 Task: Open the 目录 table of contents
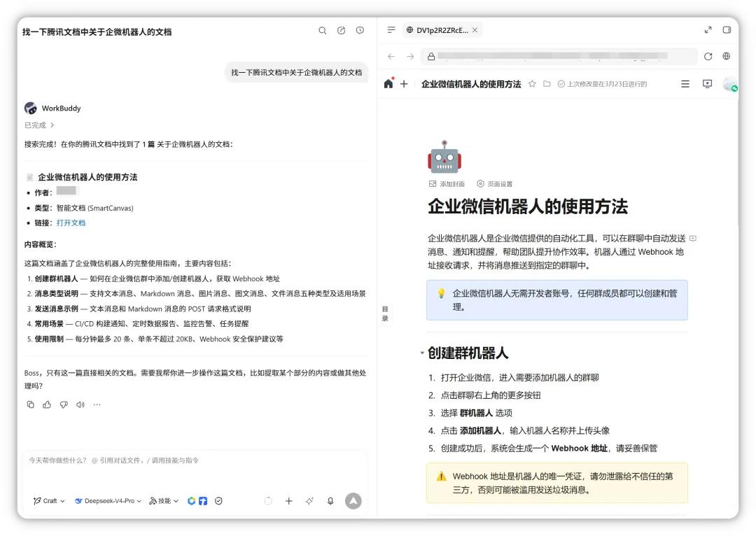385,313
